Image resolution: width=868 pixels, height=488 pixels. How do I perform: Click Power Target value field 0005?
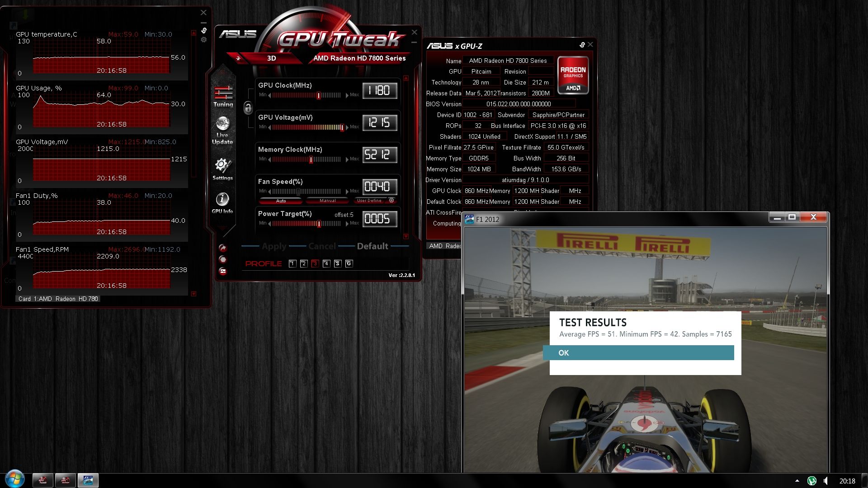(x=380, y=219)
